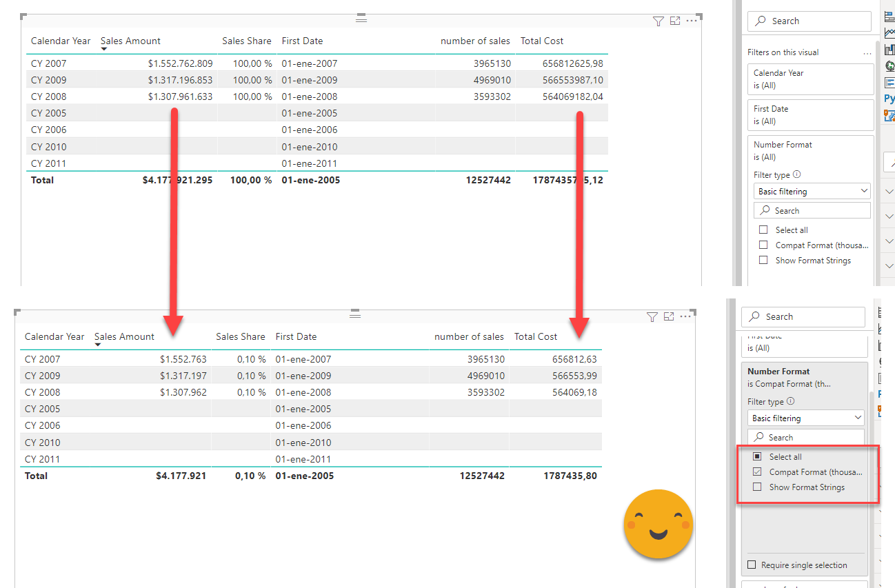
Task: Click the Search box inside the bottom Number Format filter
Action: tap(805, 438)
